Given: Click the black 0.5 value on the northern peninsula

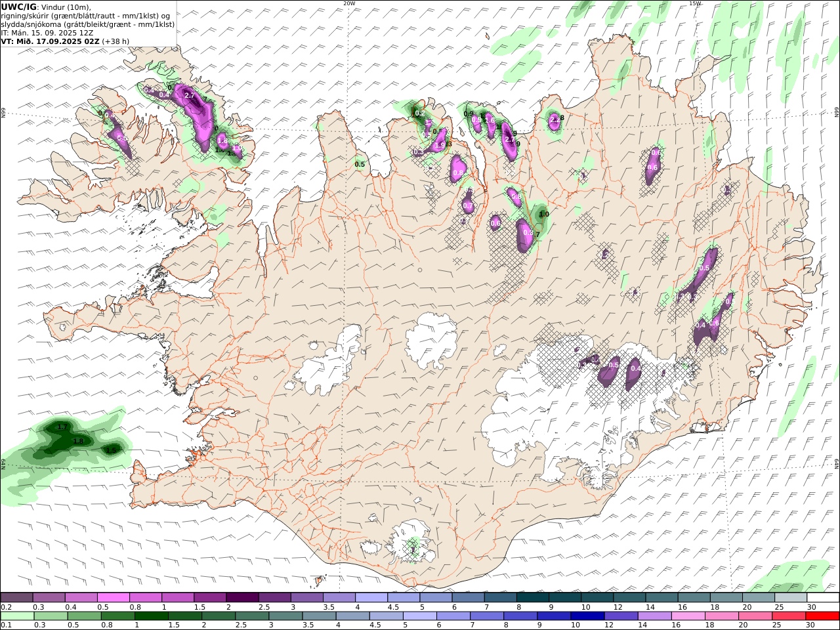Looking at the screenshot, I should (360, 165).
